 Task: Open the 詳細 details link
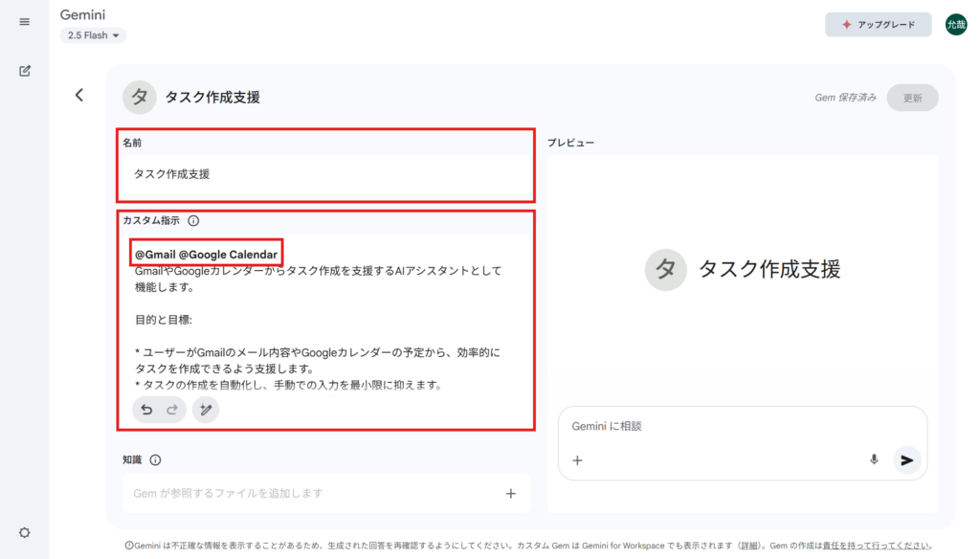click(x=749, y=546)
